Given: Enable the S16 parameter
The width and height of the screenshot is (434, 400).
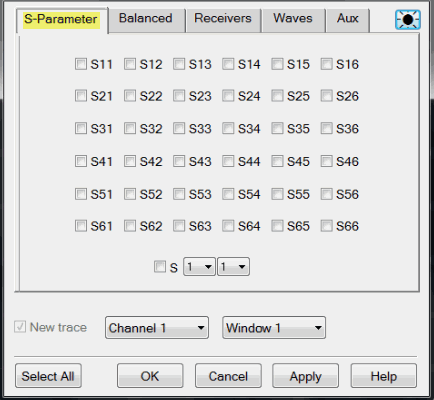Looking at the screenshot, I should [326, 64].
